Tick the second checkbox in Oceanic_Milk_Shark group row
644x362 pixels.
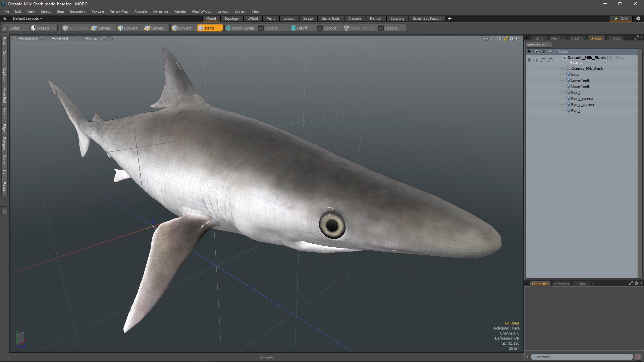tap(550, 60)
